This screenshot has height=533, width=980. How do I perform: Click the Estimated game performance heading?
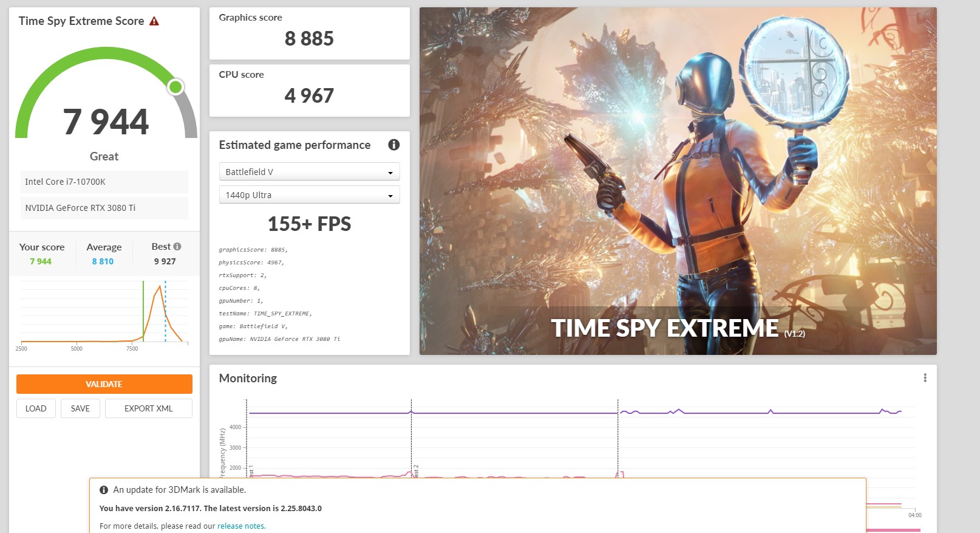pyautogui.click(x=294, y=145)
